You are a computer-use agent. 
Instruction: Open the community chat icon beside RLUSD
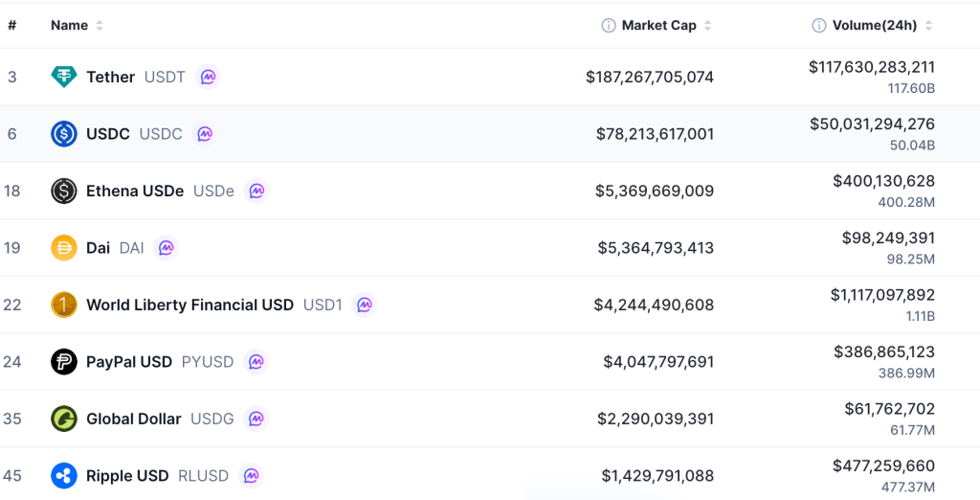252,476
